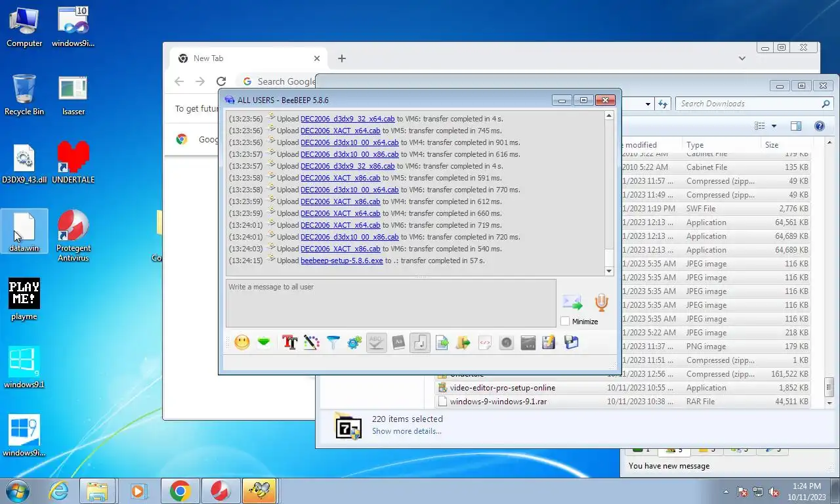Click Chrome's back arrow
The height and width of the screenshot is (504, 840).
179,81
